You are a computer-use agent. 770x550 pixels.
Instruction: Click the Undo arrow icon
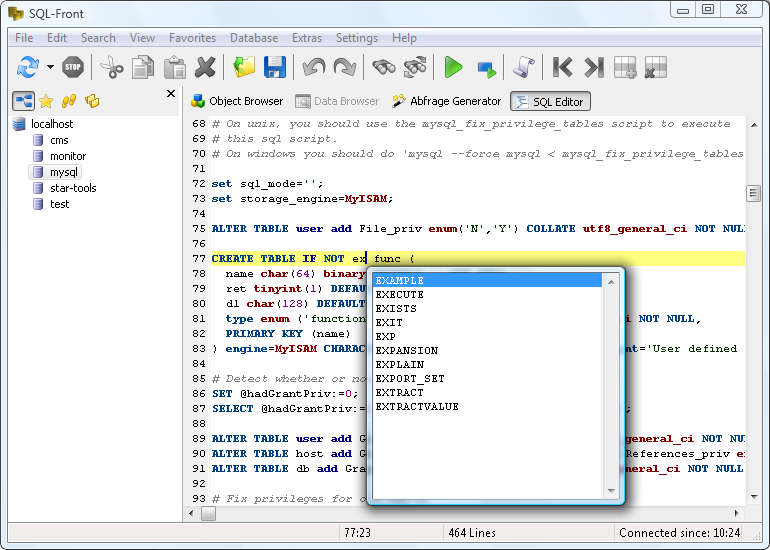tap(314, 67)
